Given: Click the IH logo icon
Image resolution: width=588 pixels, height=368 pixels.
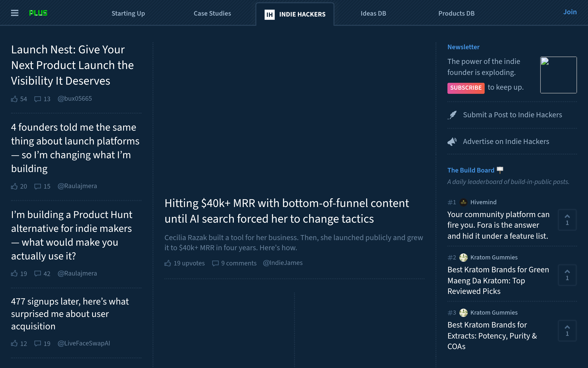Looking at the screenshot, I should click(269, 14).
